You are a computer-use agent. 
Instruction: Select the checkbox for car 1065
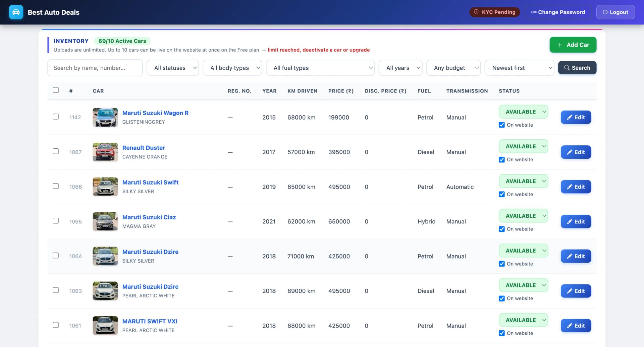pos(56,221)
